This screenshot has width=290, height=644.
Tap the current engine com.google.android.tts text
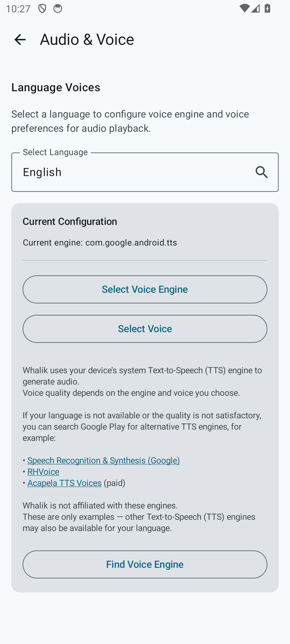coord(100,242)
